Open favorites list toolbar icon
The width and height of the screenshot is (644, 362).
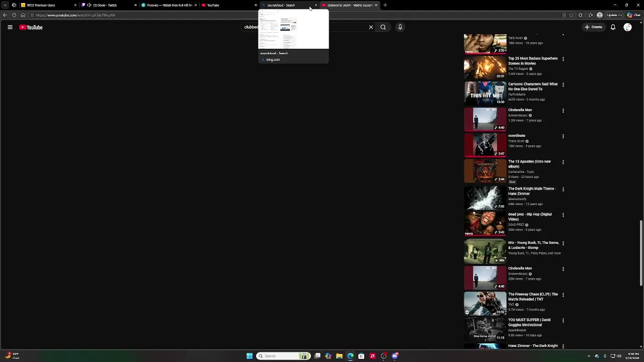[590, 15]
